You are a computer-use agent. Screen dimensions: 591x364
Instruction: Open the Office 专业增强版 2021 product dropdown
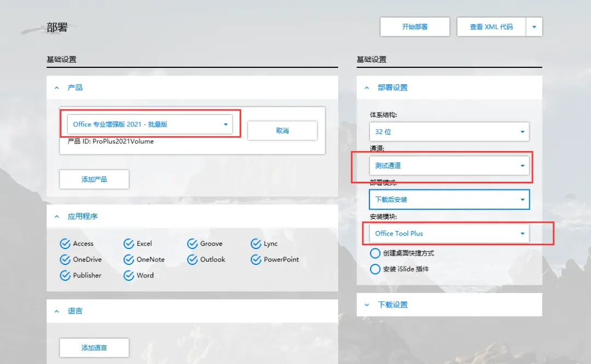pyautogui.click(x=150, y=124)
